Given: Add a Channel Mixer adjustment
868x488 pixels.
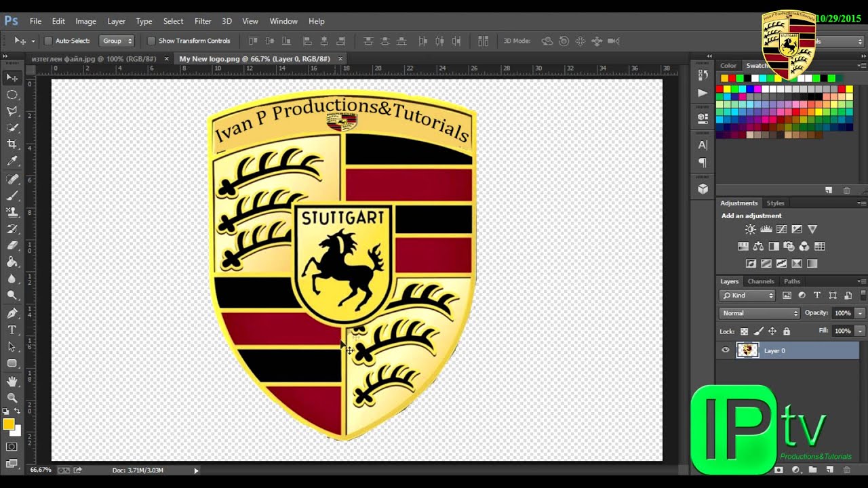Looking at the screenshot, I should 804,246.
